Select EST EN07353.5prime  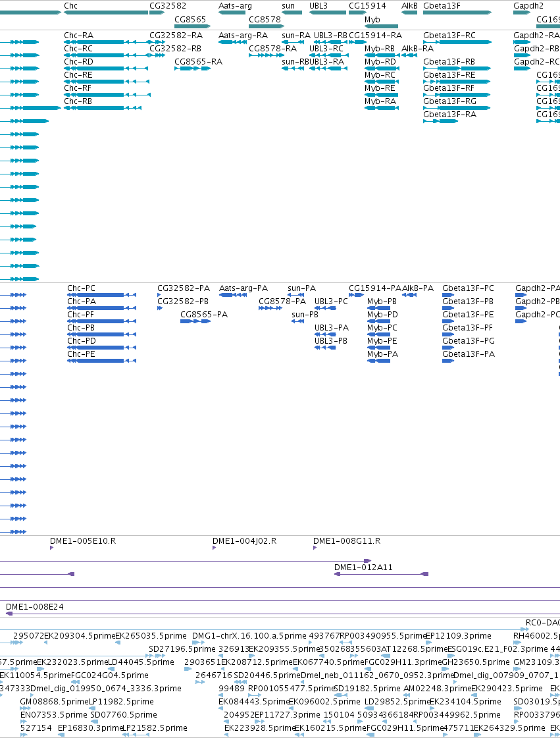click(x=54, y=715)
